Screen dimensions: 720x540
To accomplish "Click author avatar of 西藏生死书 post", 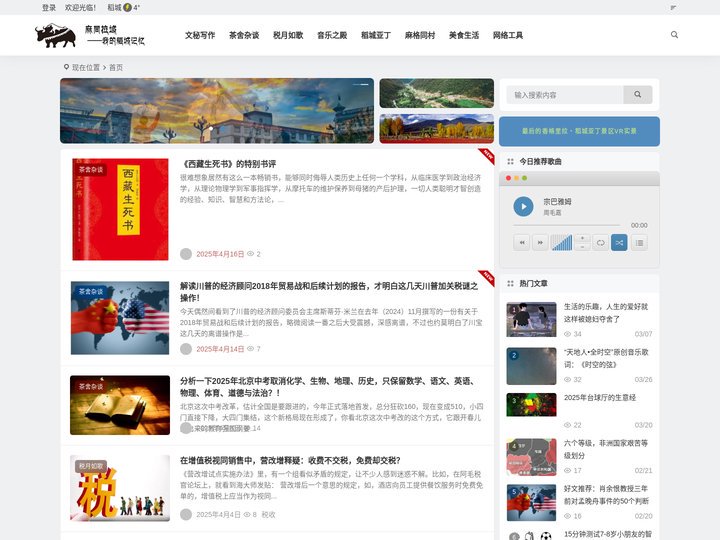I will (186, 254).
